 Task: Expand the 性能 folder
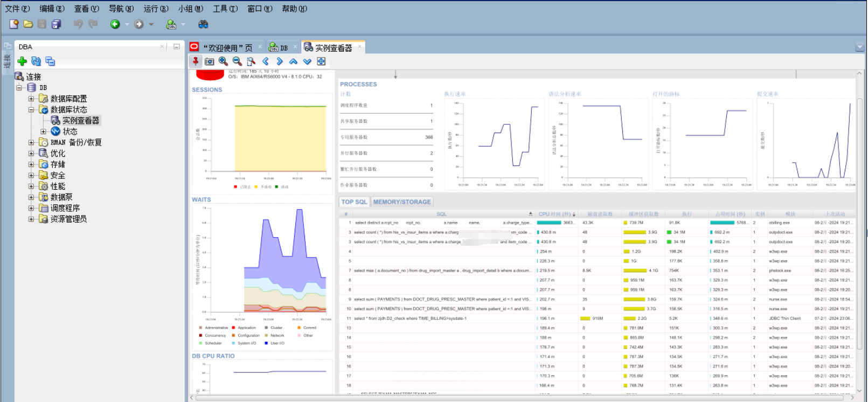click(31, 186)
